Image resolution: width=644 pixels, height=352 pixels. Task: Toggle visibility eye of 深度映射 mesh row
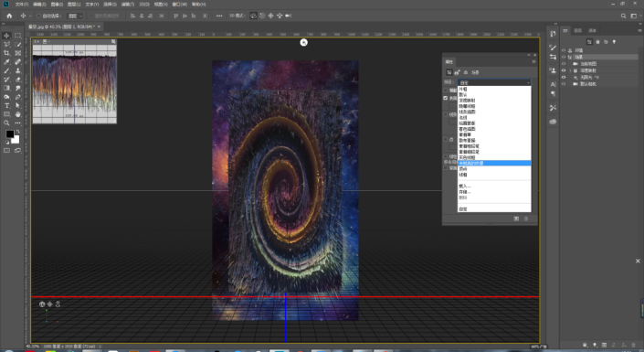click(x=564, y=70)
